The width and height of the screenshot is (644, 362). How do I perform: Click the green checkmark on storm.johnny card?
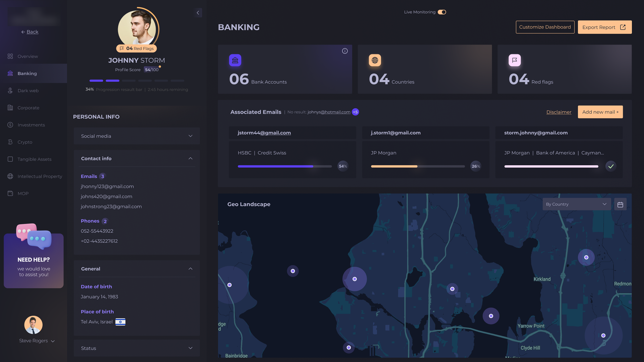tap(611, 166)
